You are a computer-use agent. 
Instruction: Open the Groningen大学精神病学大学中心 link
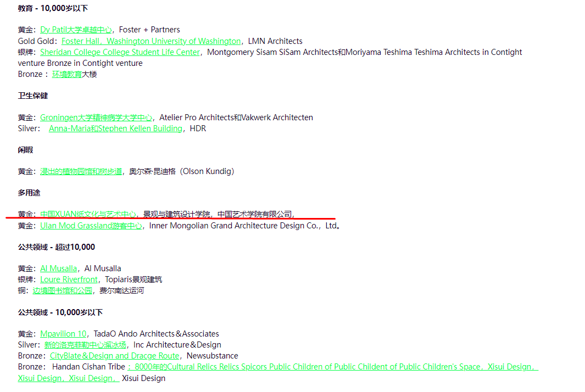pyautogui.click(x=96, y=117)
